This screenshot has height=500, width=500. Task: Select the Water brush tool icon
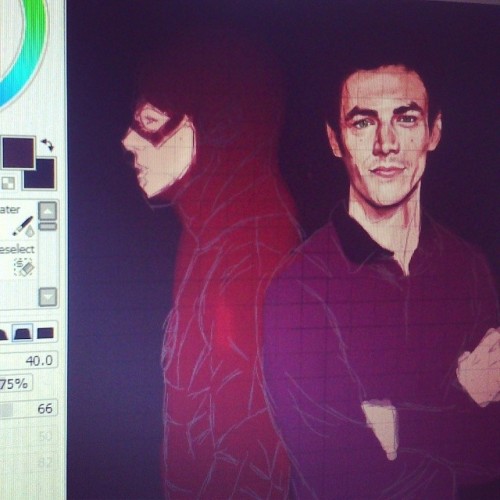(x=24, y=226)
